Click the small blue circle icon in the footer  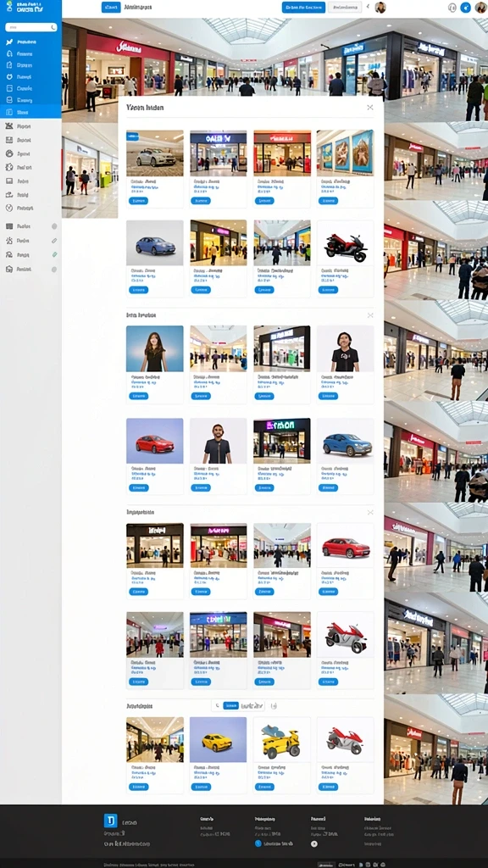pyautogui.click(x=258, y=843)
